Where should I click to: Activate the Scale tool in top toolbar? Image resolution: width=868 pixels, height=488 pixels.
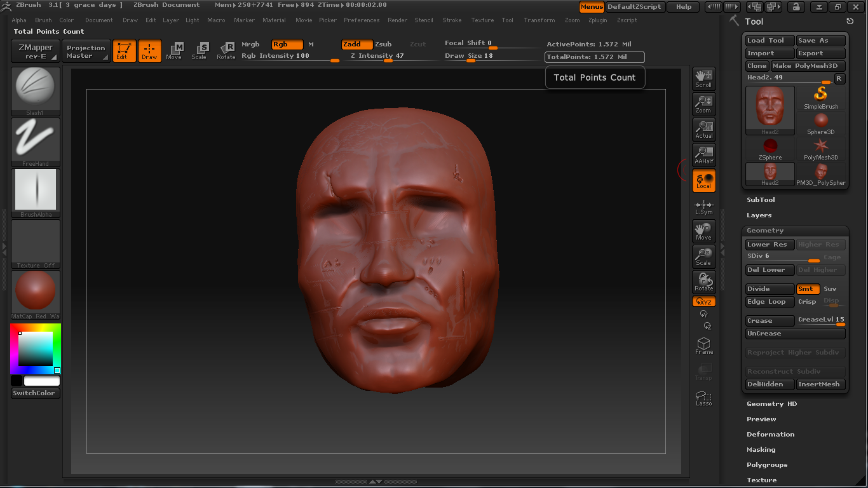[x=200, y=51]
